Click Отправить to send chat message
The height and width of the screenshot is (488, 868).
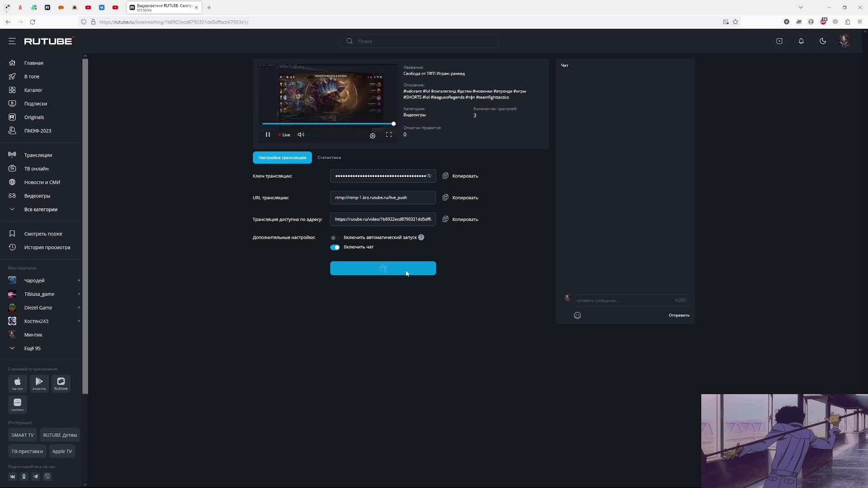pyautogui.click(x=679, y=315)
